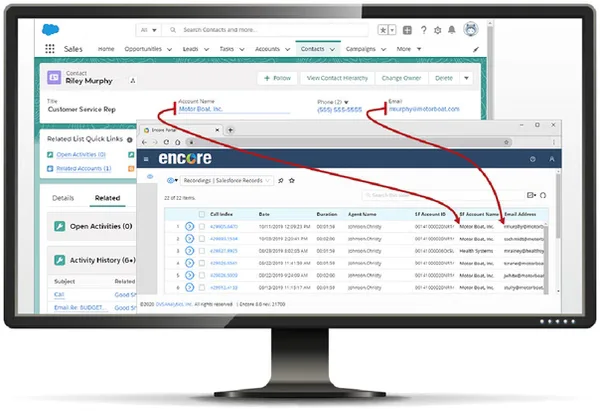Open the Encore hamburger menu
The width and height of the screenshot is (600, 411).
[x=146, y=159]
